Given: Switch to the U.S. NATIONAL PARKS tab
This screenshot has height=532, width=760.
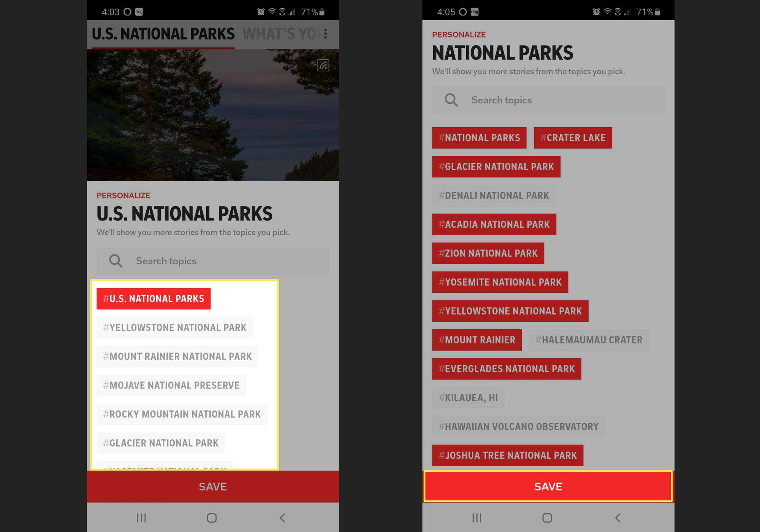Looking at the screenshot, I should pyautogui.click(x=163, y=34).
